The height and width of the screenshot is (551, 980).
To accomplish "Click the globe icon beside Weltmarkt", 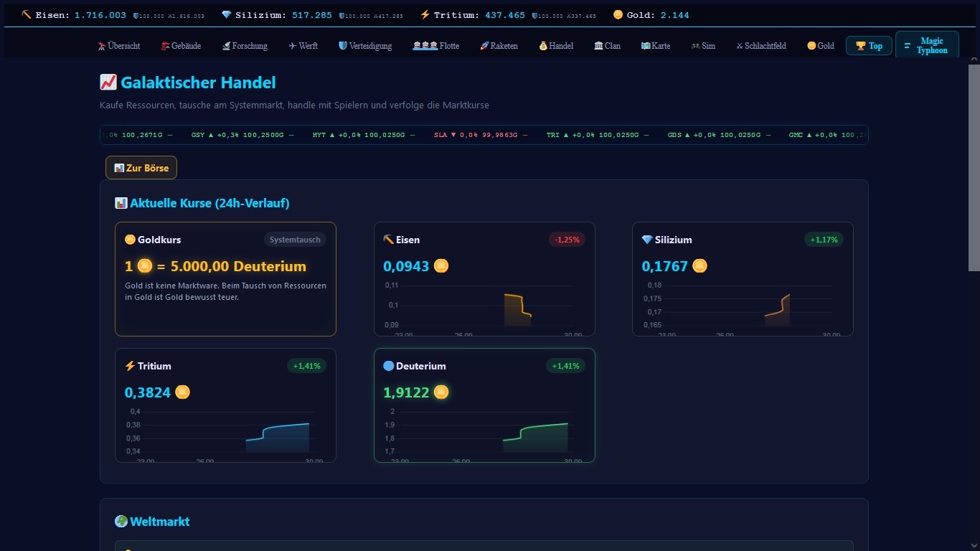I will point(121,522).
